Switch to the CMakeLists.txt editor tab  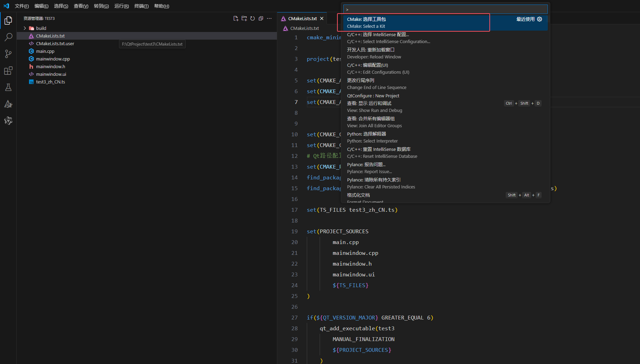coord(302,18)
